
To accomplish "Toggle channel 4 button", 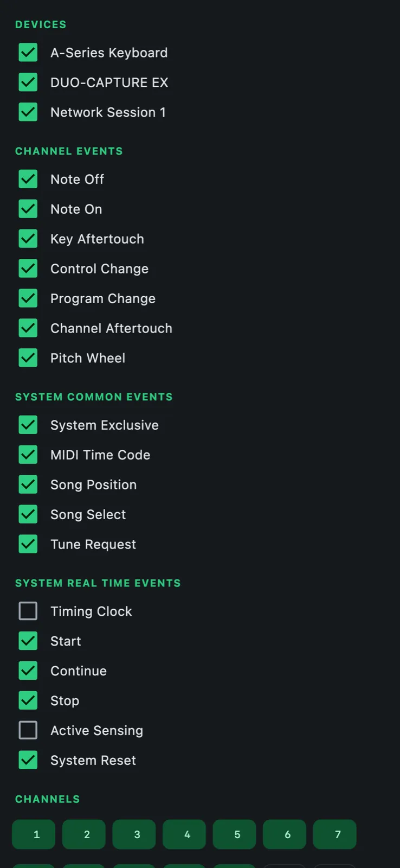I will [x=184, y=834].
